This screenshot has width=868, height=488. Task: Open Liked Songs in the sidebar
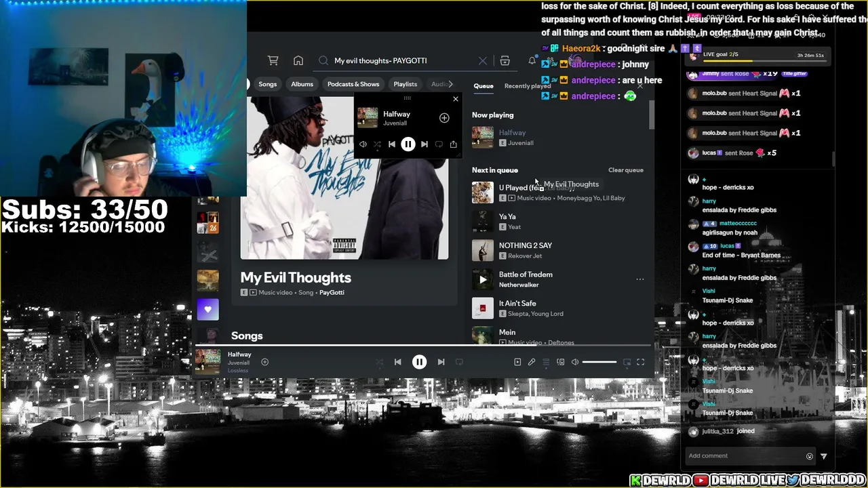[208, 310]
